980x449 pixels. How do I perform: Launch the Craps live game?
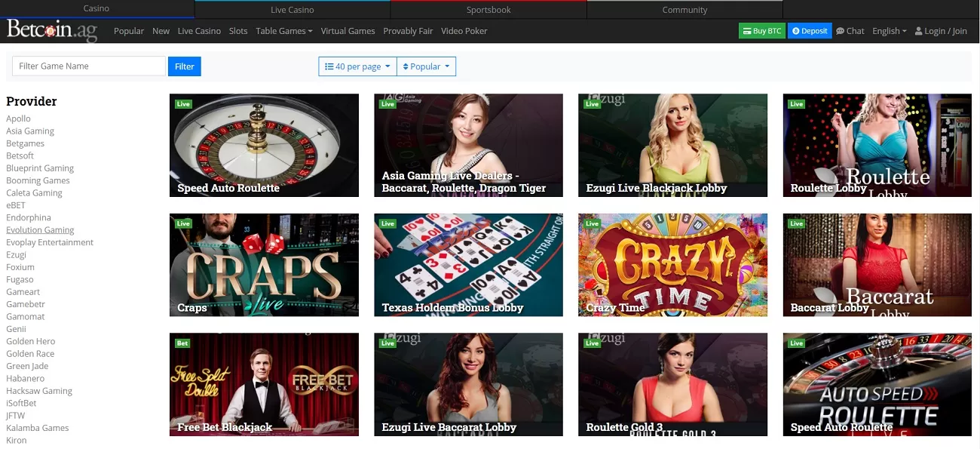coord(264,265)
